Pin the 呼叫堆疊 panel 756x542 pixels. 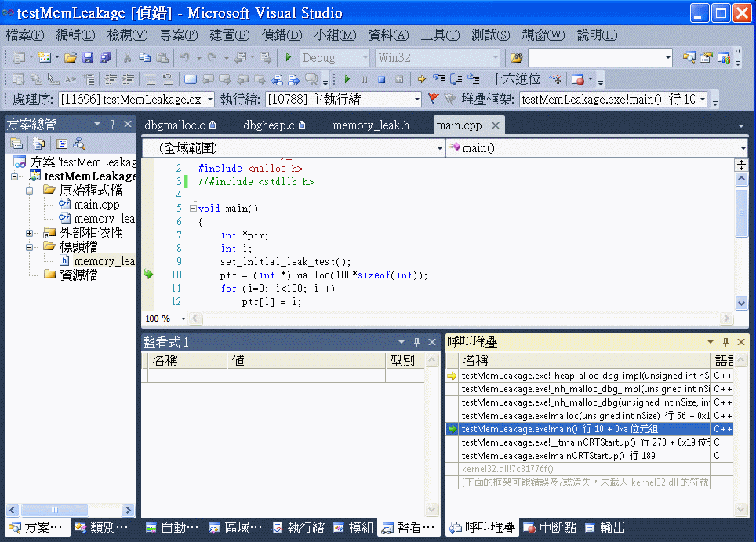click(x=725, y=342)
